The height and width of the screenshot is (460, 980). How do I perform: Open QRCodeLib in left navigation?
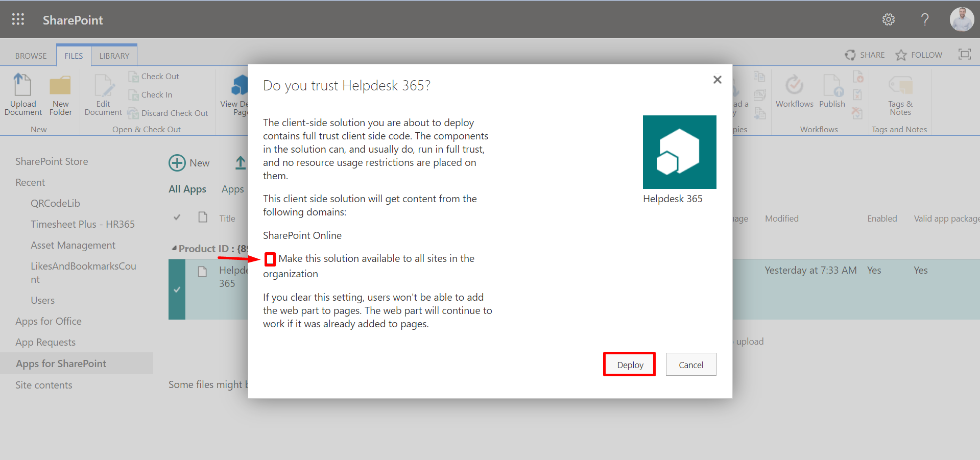click(55, 203)
